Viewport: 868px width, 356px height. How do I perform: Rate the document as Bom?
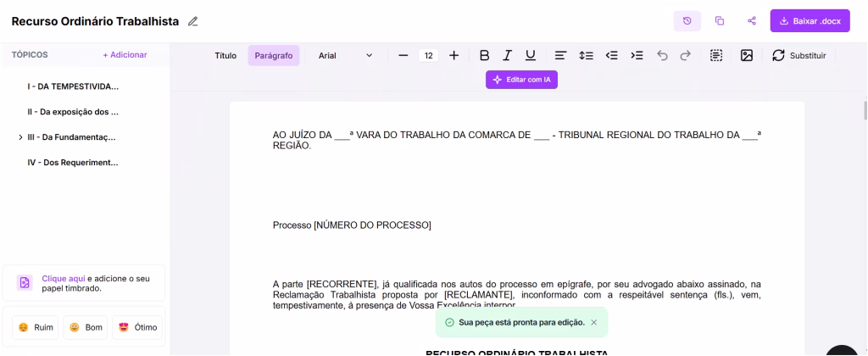point(86,327)
